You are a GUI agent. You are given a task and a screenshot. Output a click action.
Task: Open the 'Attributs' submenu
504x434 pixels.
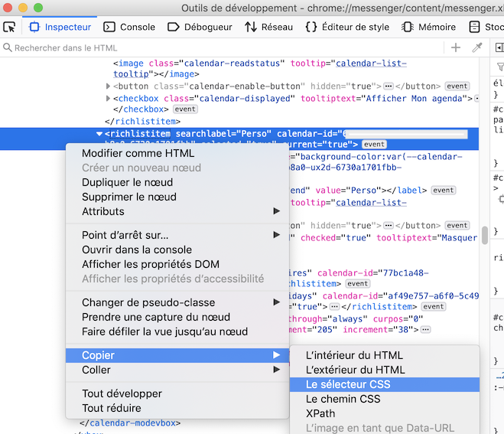pos(103,211)
